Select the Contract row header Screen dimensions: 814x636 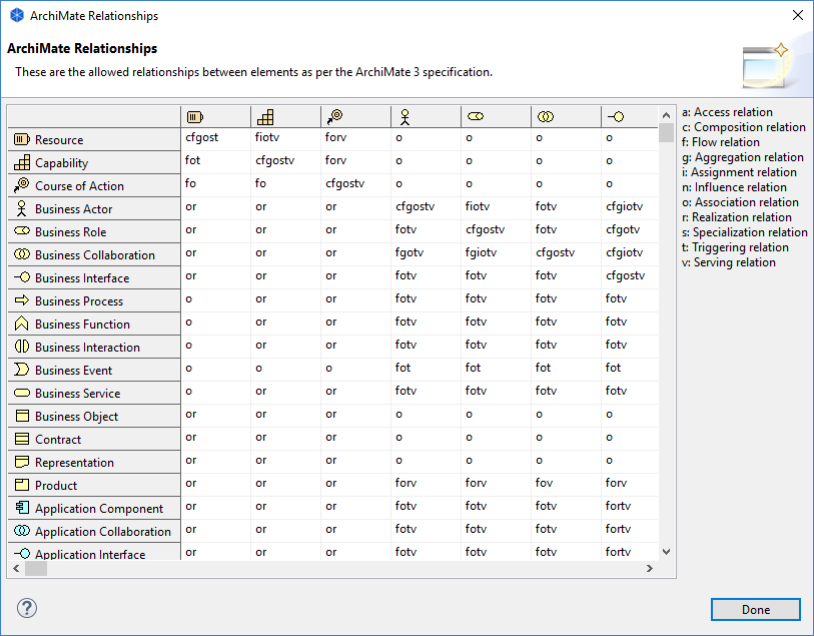pyautogui.click(x=94, y=439)
